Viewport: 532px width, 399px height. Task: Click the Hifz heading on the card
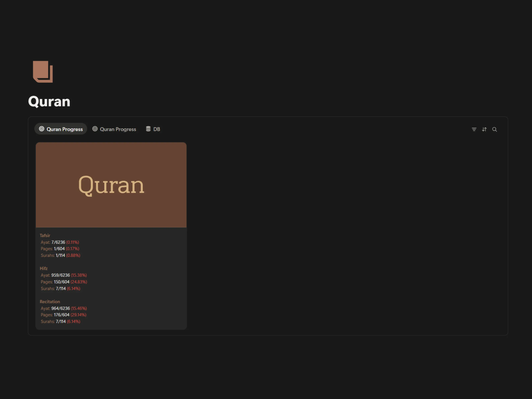tap(44, 268)
